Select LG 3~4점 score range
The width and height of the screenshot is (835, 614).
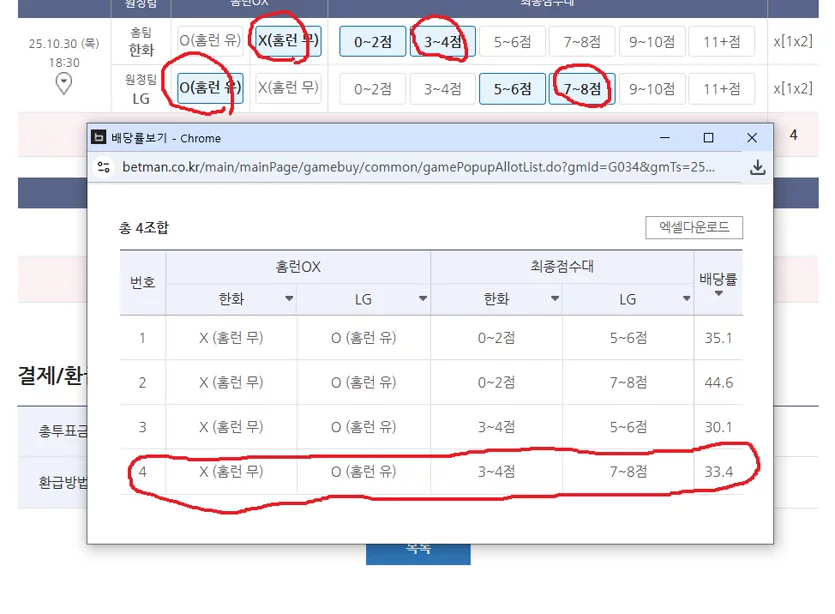443,88
